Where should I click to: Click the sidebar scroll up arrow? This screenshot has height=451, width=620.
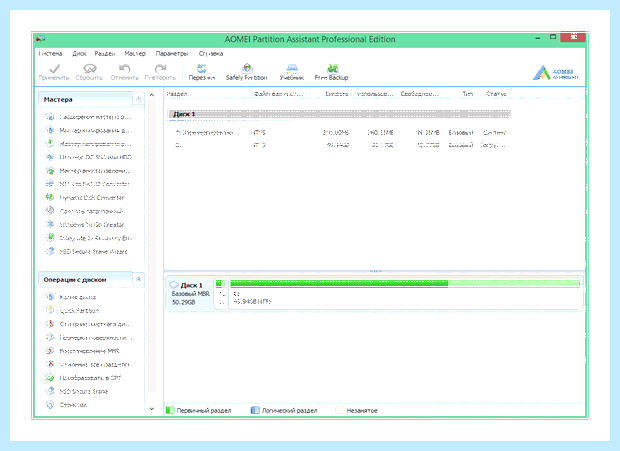(x=152, y=95)
